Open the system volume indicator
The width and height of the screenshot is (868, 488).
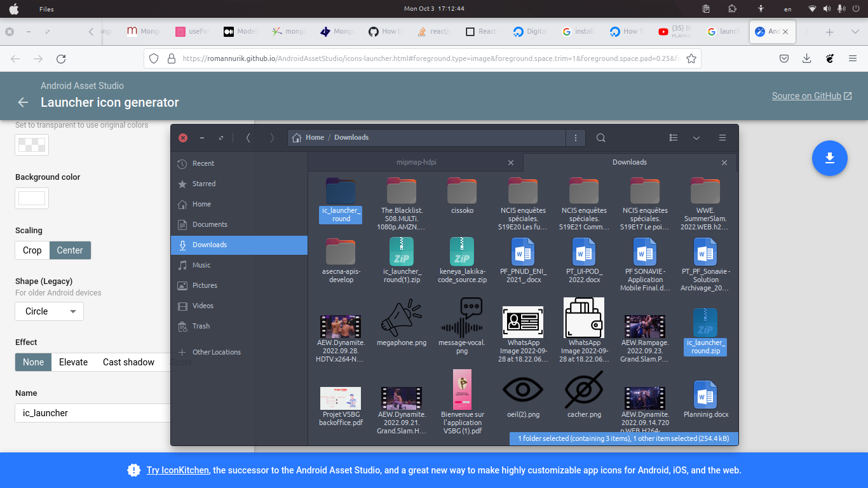click(x=827, y=9)
